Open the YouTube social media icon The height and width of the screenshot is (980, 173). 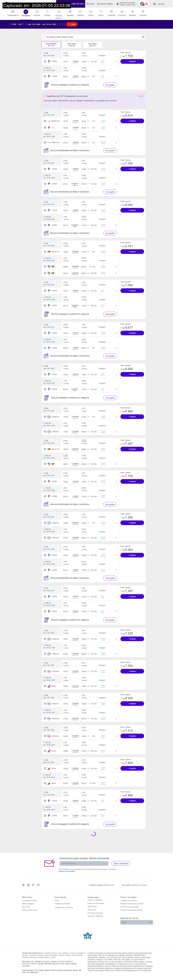pos(38,885)
